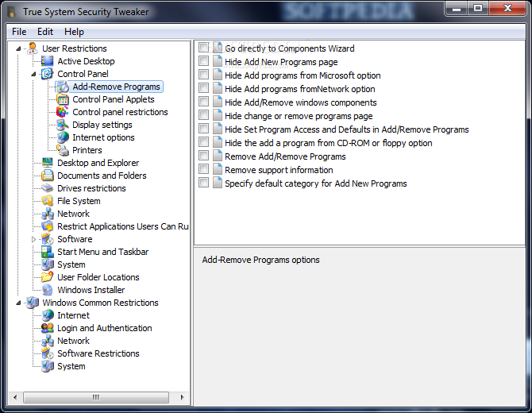The width and height of the screenshot is (532, 413).
Task: Click the File System icon
Action: pyautogui.click(x=47, y=201)
